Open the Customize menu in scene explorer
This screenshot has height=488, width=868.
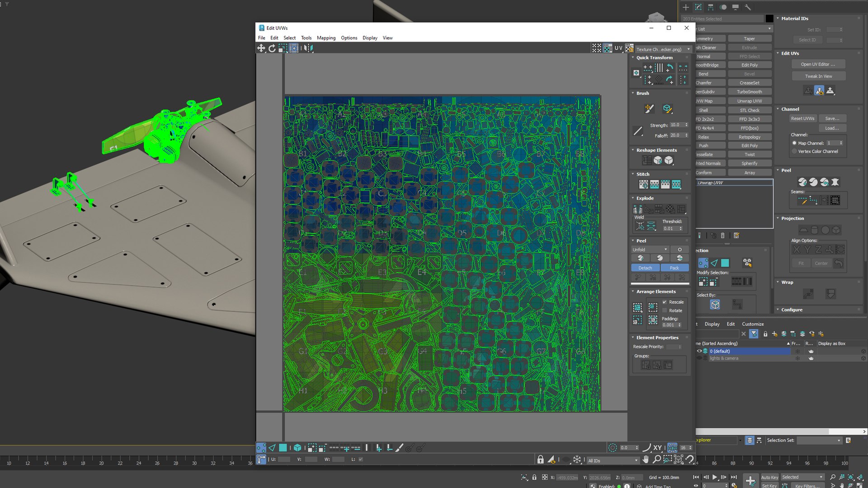click(x=753, y=324)
